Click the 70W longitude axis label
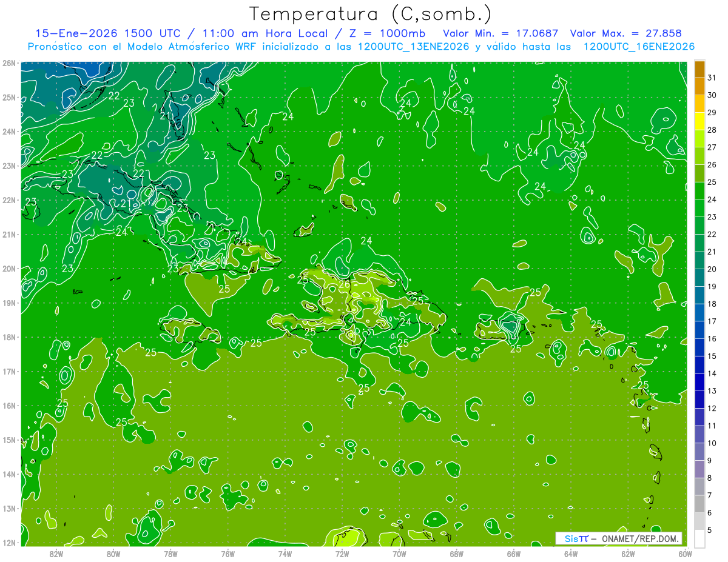 coord(399,554)
